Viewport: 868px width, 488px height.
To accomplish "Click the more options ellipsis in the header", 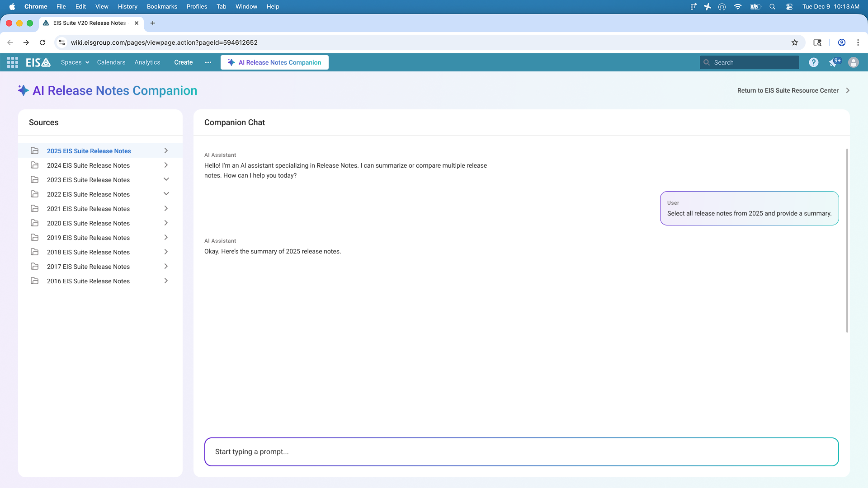I will (x=208, y=62).
